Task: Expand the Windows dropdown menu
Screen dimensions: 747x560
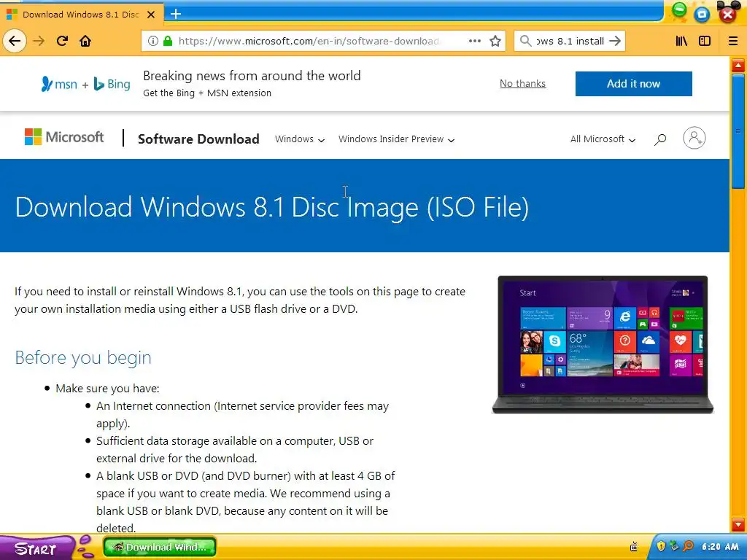Action: [300, 139]
